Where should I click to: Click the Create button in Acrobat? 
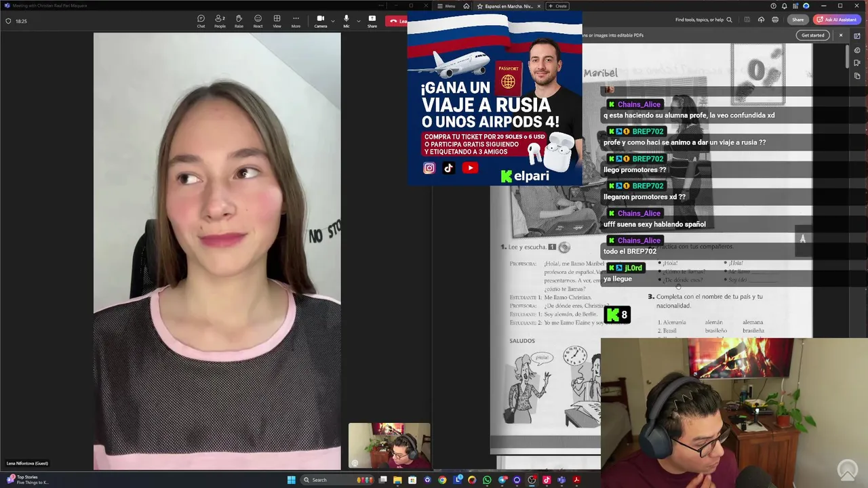(x=558, y=6)
